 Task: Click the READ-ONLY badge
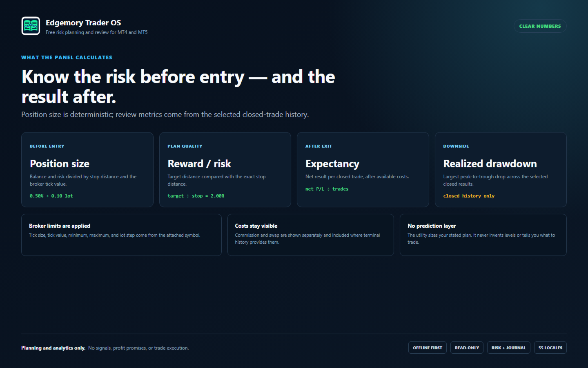(x=467, y=348)
